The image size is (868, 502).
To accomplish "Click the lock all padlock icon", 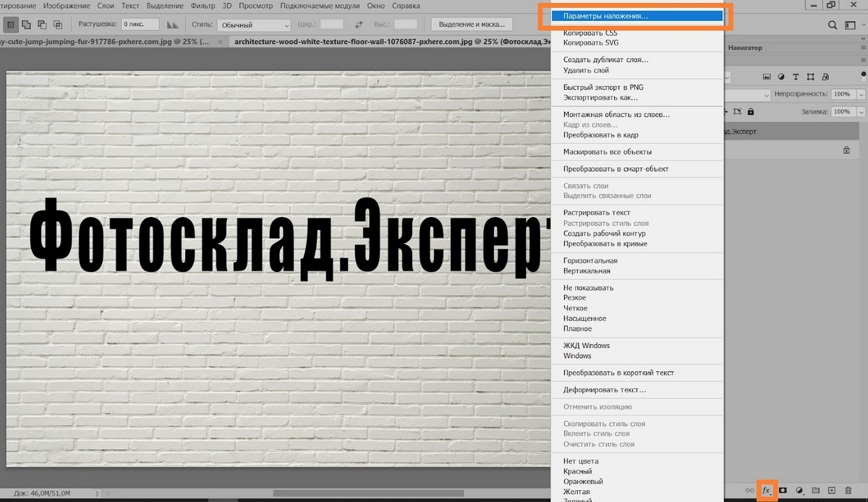I will coord(751,111).
